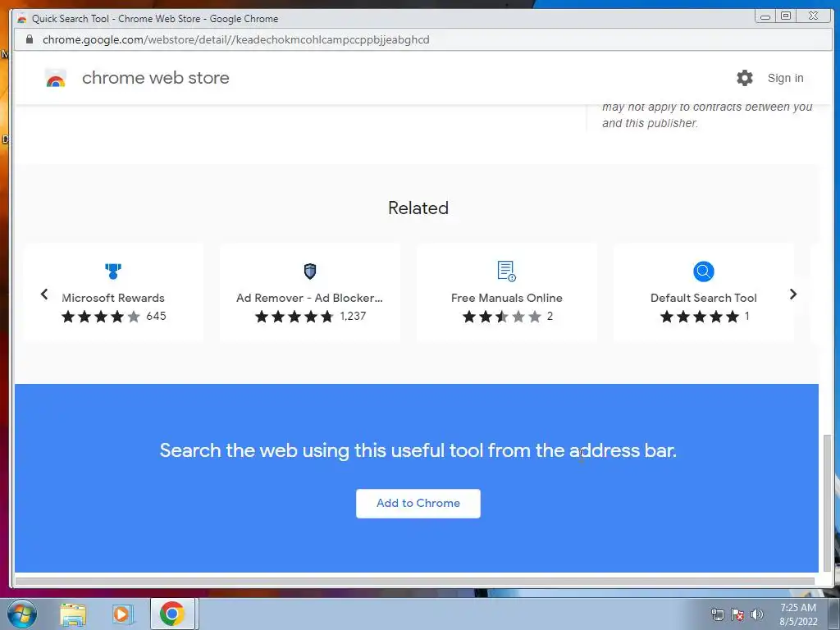The width and height of the screenshot is (840, 630).
Task: Click the network tray icon
Action: (717, 614)
